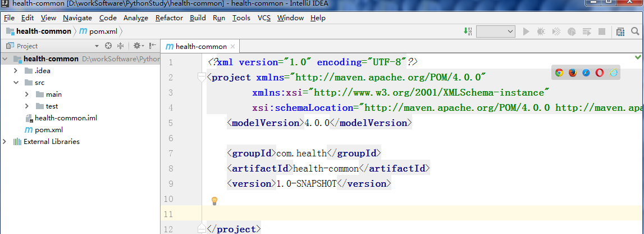Image resolution: width=644 pixels, height=234 pixels.
Task: Open the Navigate menu
Action: click(77, 17)
